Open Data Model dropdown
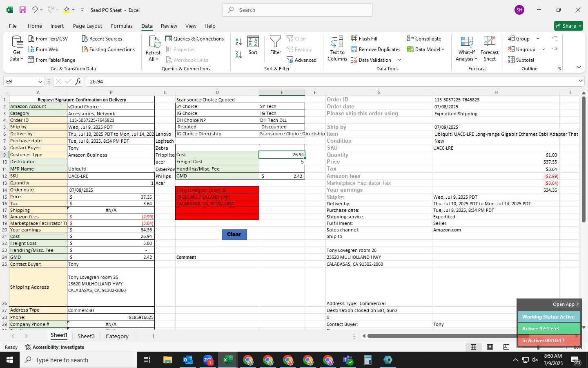This screenshot has width=588, height=368. (425, 49)
